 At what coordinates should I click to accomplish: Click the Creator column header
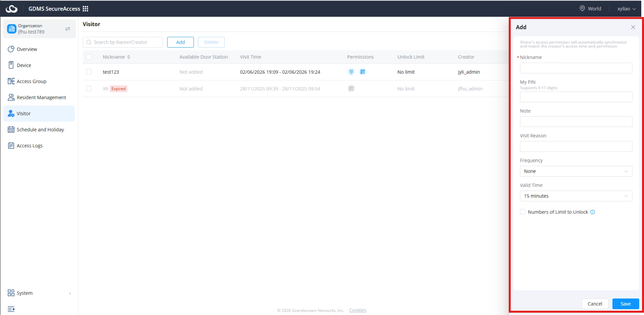(x=466, y=57)
